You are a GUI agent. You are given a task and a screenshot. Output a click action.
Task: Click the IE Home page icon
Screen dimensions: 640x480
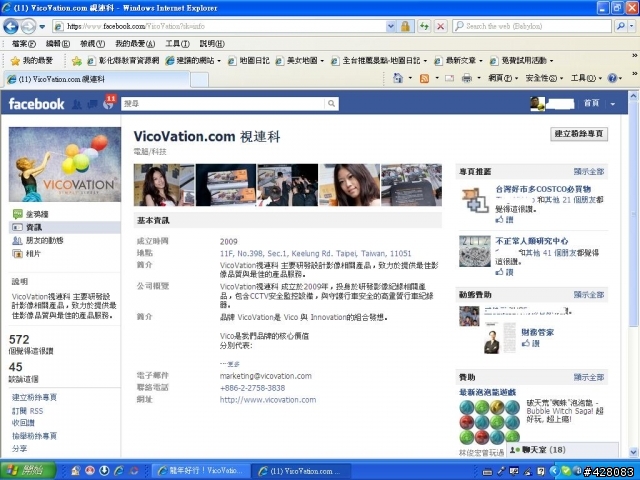pyautogui.click(x=398, y=78)
